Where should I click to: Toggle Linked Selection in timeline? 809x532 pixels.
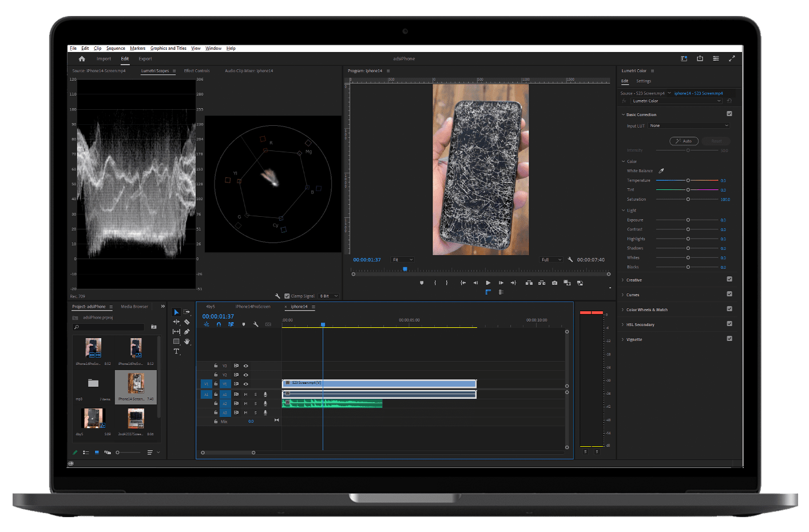tap(231, 324)
